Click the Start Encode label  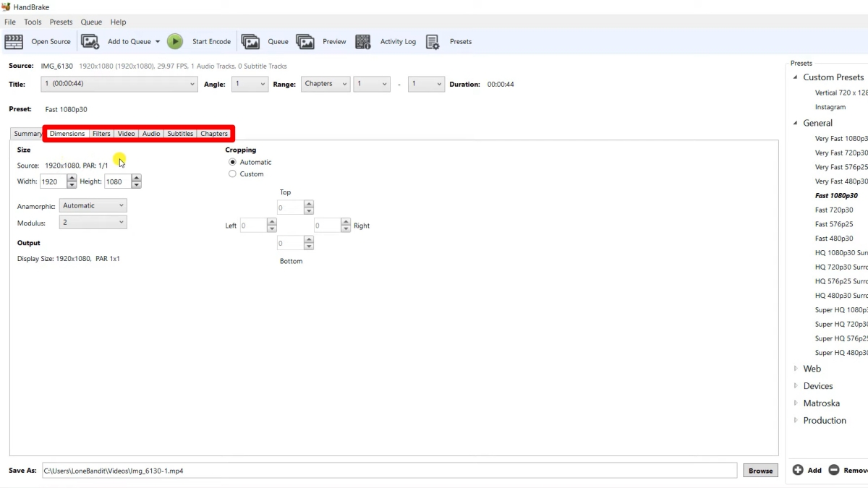pyautogui.click(x=211, y=41)
